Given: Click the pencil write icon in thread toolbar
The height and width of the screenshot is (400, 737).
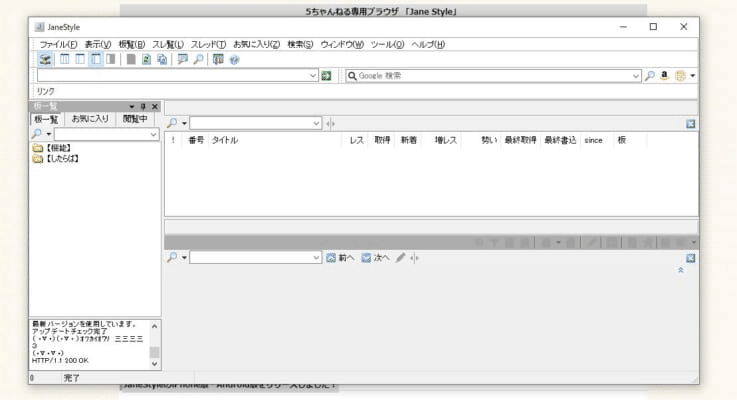Looking at the screenshot, I should click(400, 258).
